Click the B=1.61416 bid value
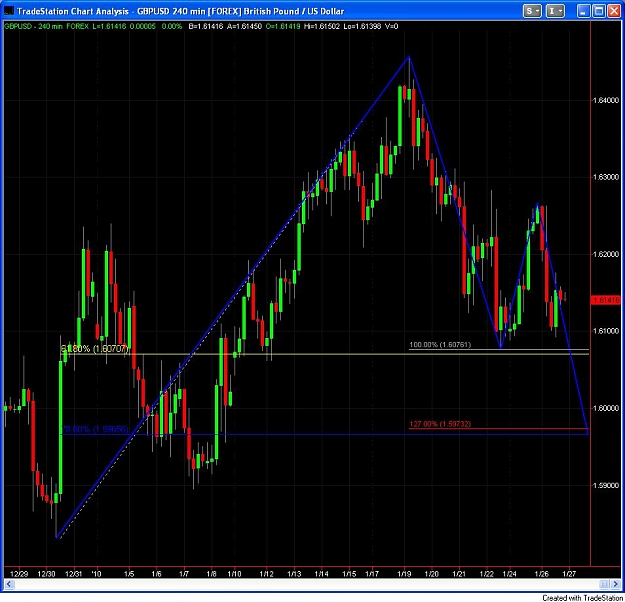 pyautogui.click(x=206, y=27)
